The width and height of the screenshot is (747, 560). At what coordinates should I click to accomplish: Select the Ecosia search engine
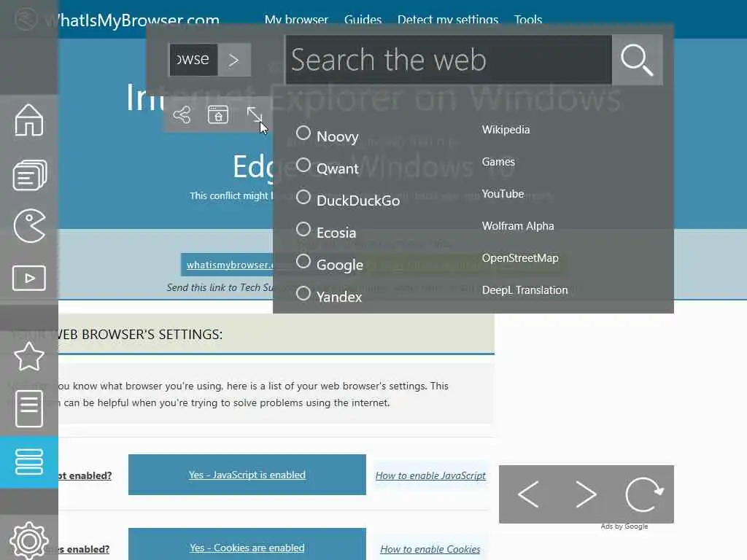click(x=326, y=231)
